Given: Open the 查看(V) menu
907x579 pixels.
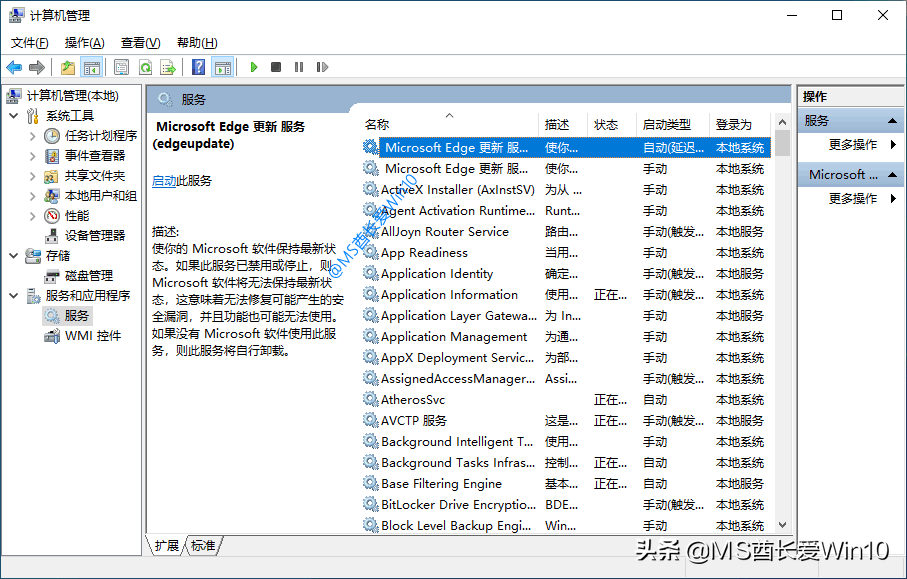Looking at the screenshot, I should click(141, 43).
